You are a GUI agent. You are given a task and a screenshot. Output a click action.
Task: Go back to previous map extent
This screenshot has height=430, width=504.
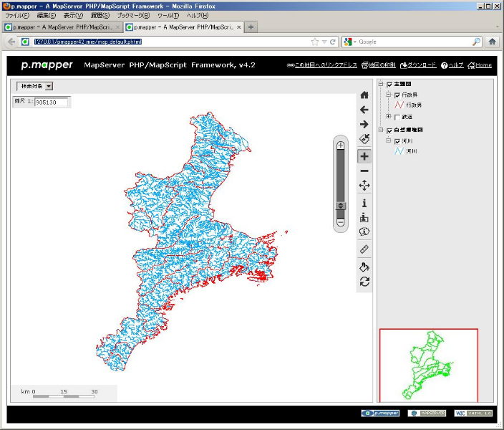click(x=364, y=110)
